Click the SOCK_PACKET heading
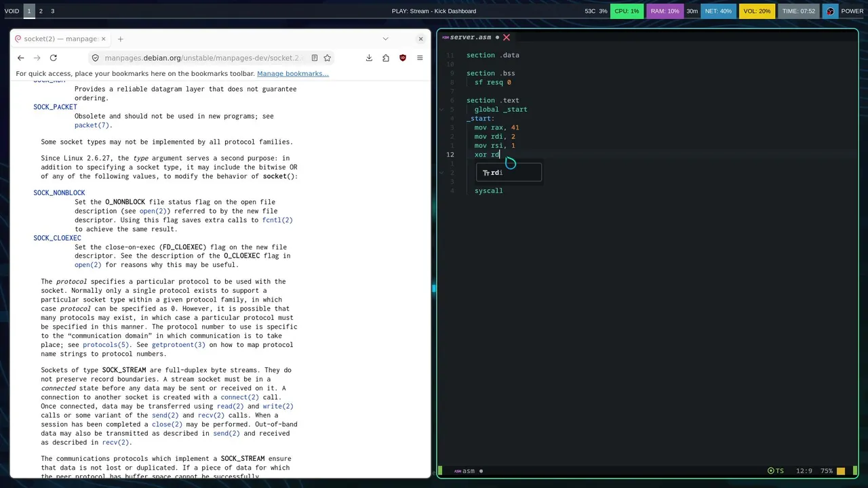The width and height of the screenshot is (868, 488). point(55,106)
